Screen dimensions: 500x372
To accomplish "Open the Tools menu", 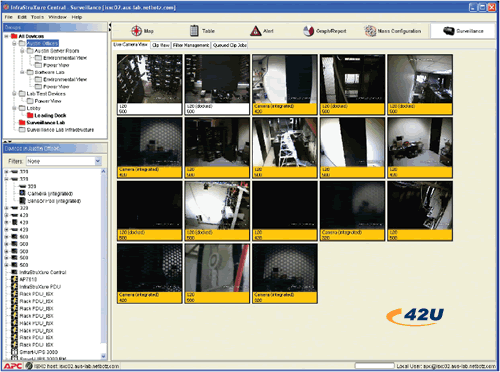I will coord(37,17).
